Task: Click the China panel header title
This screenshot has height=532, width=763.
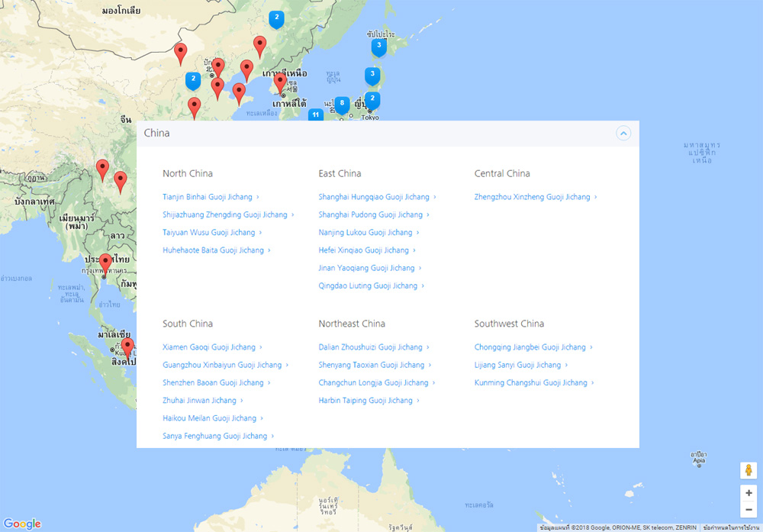Action: [157, 134]
